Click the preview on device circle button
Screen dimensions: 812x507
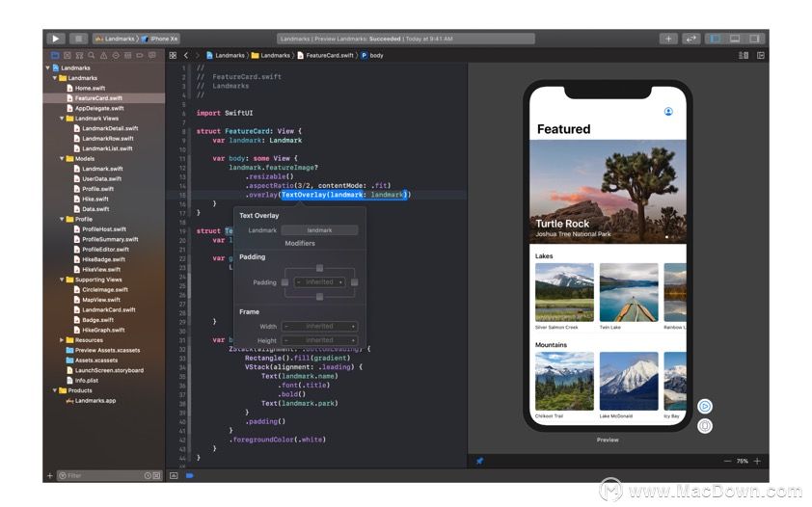click(x=705, y=426)
